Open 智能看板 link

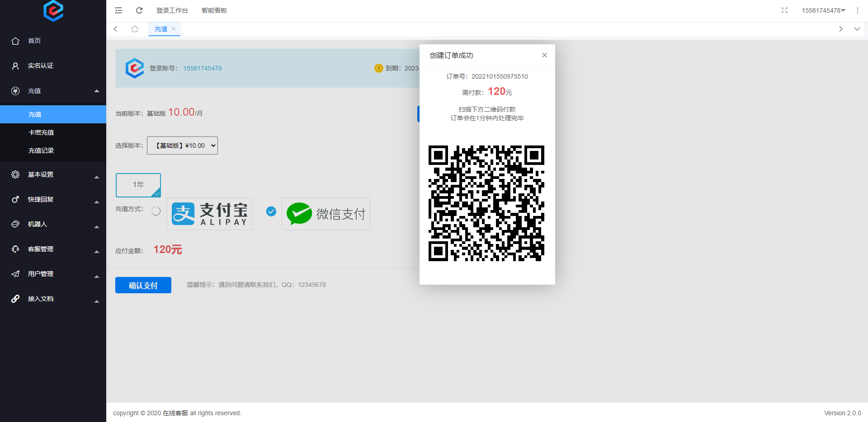(x=214, y=10)
